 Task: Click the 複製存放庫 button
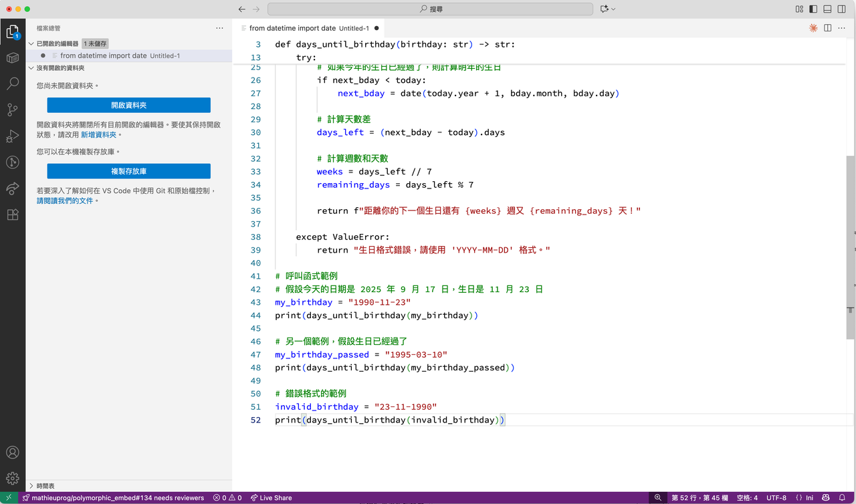[x=128, y=171]
